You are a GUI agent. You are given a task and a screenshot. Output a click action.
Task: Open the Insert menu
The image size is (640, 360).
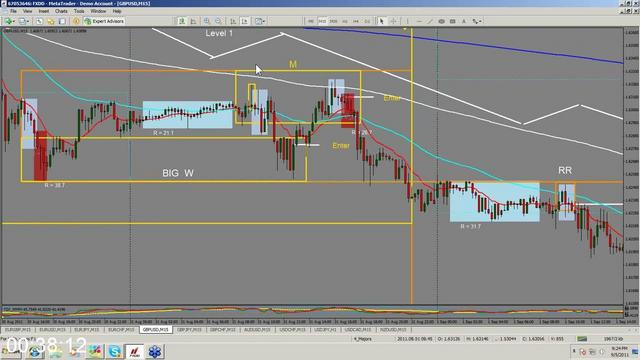coord(44,11)
